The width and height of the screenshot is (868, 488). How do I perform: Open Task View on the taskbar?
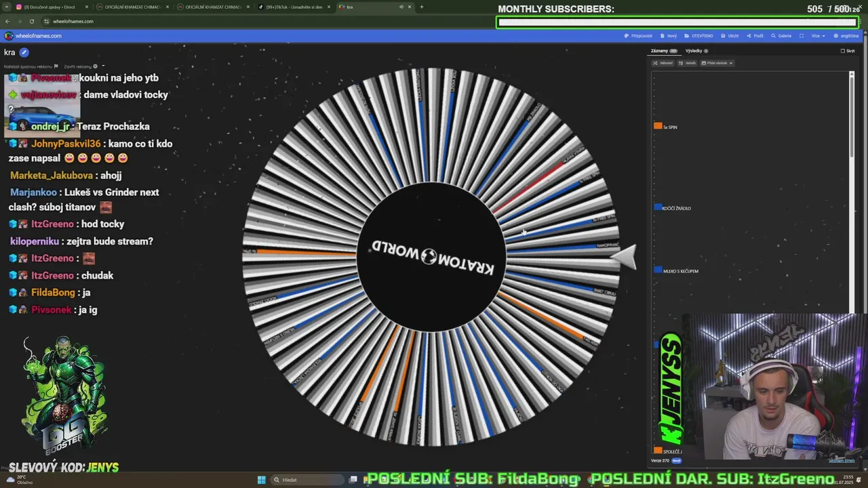353,480
